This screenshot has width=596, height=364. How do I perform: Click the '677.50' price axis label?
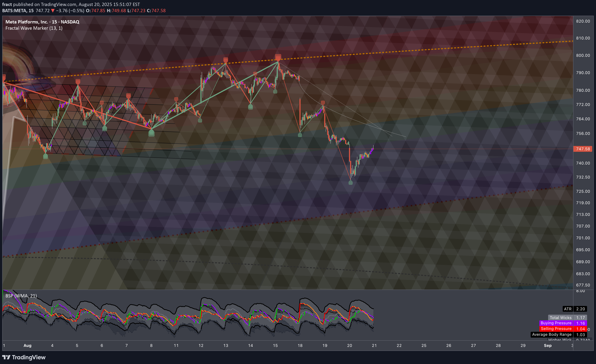(x=583, y=285)
